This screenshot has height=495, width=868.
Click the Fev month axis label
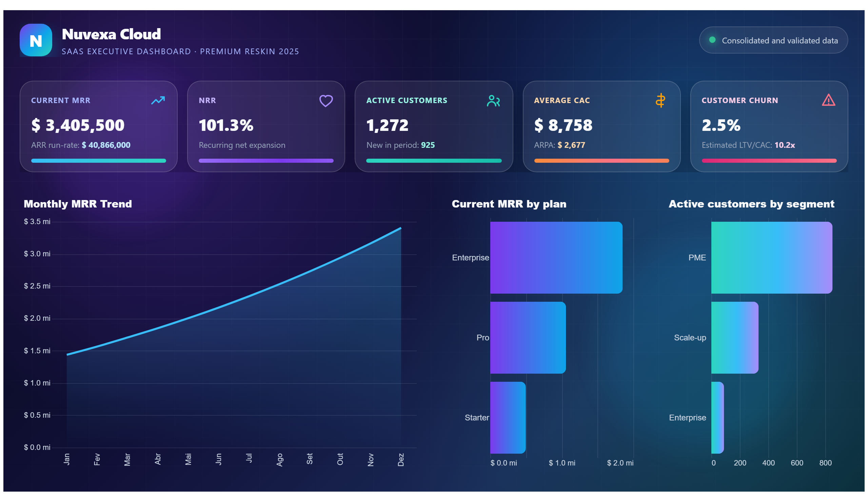[97, 459]
